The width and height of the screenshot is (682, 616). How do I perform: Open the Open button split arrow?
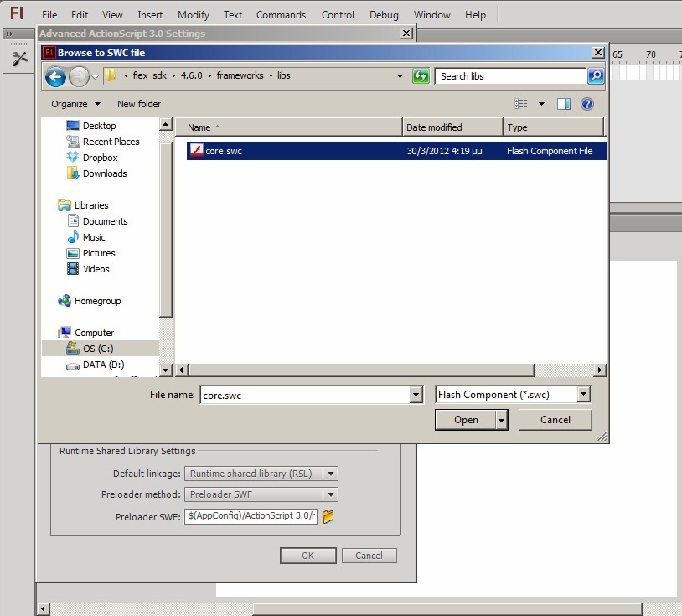click(502, 420)
